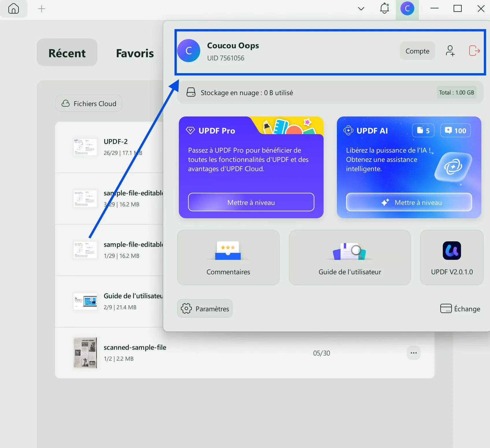Click the red log out icon
This screenshot has height=448, width=490.
pos(474,51)
